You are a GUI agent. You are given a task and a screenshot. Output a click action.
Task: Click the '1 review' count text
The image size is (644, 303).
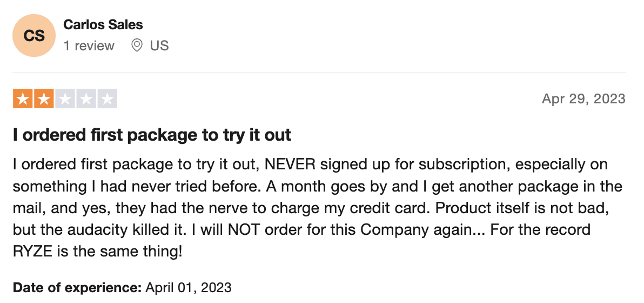pyautogui.click(x=89, y=45)
